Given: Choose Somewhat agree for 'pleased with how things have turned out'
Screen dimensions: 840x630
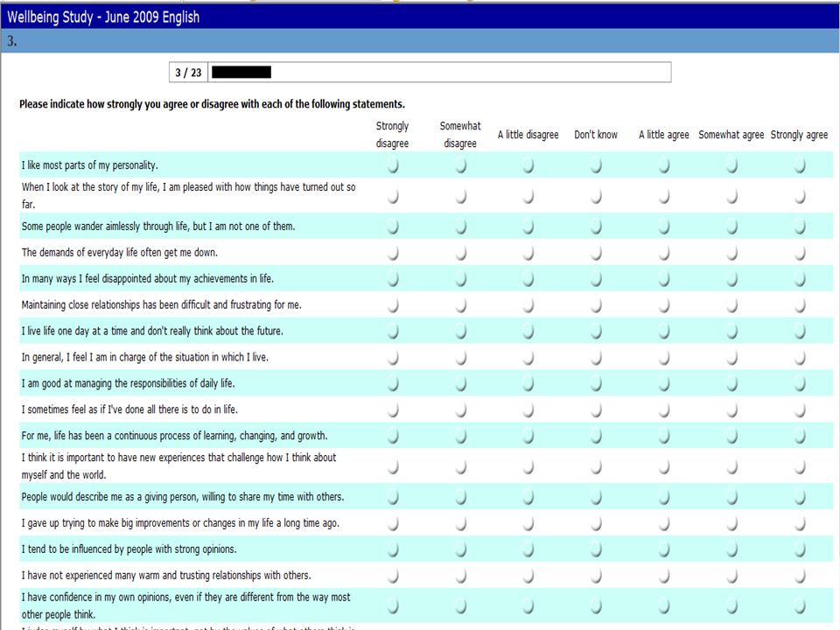Looking at the screenshot, I should pyautogui.click(x=731, y=197).
